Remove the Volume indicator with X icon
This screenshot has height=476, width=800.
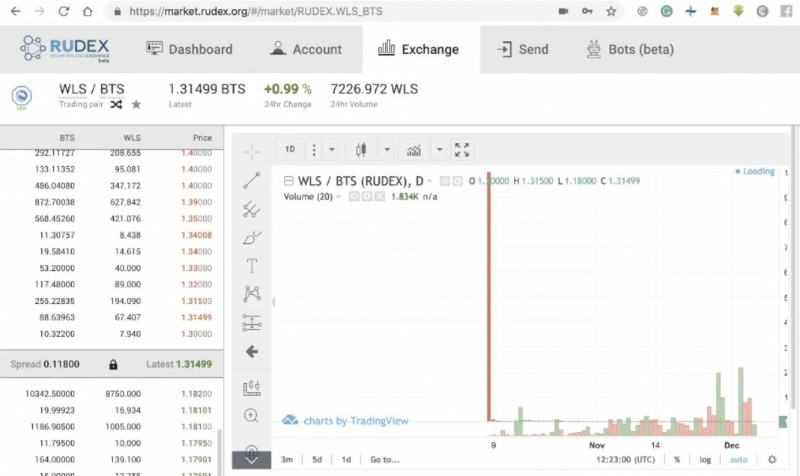[x=380, y=196]
